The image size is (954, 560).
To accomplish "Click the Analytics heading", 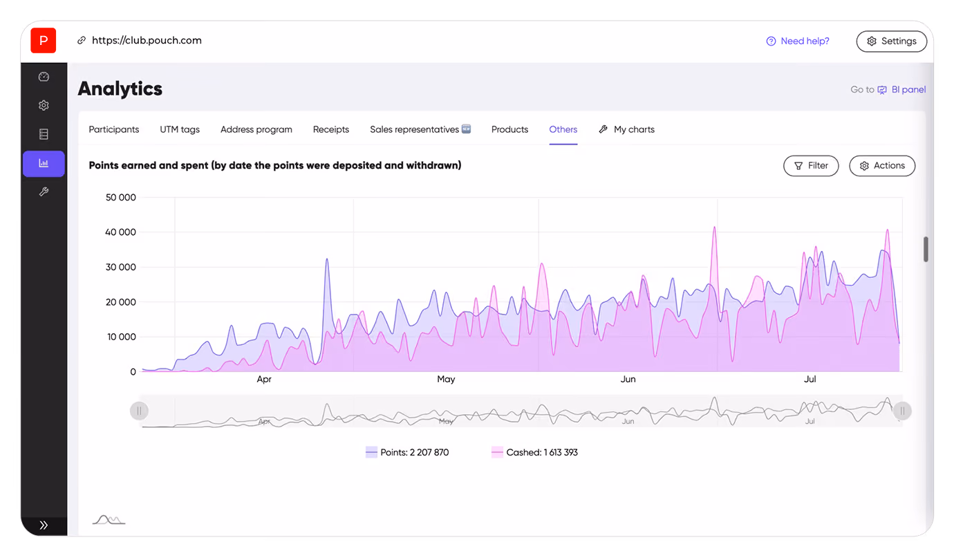I will coord(120,89).
